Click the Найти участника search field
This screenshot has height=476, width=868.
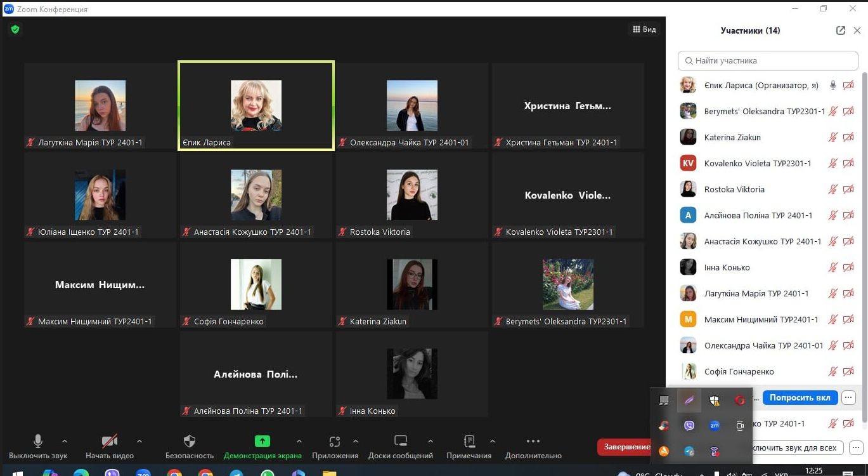tap(768, 61)
